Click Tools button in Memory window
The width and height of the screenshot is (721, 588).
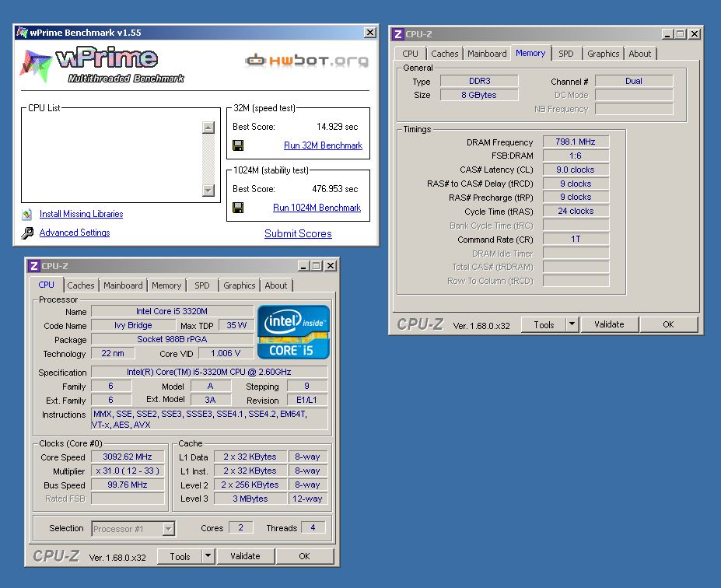point(544,324)
